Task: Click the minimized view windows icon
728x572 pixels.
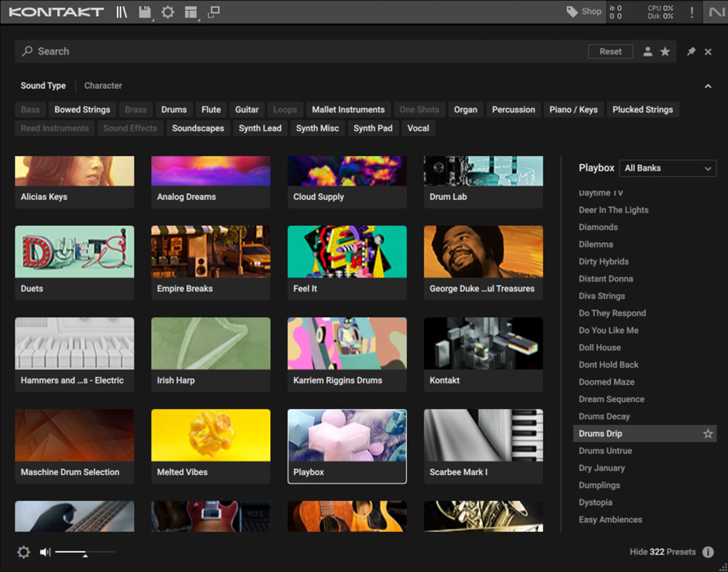Action: [x=214, y=12]
